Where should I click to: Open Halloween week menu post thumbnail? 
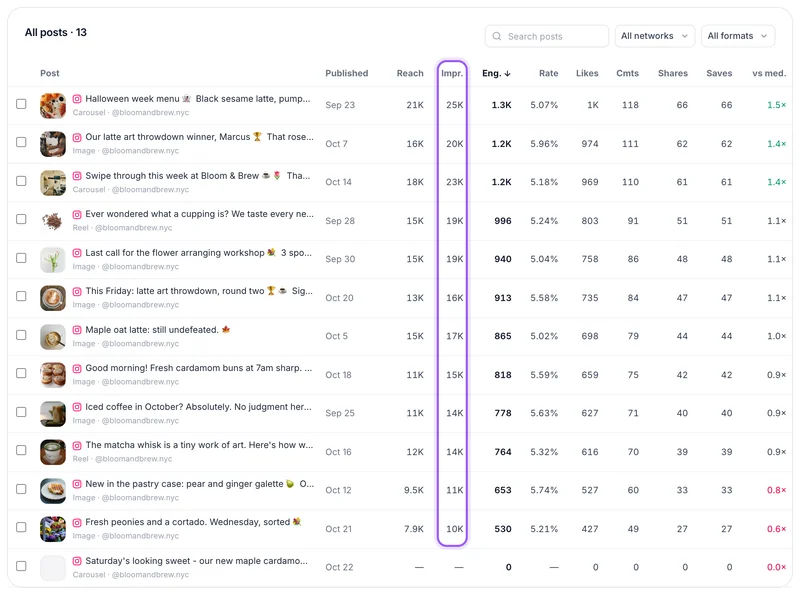[53, 106]
